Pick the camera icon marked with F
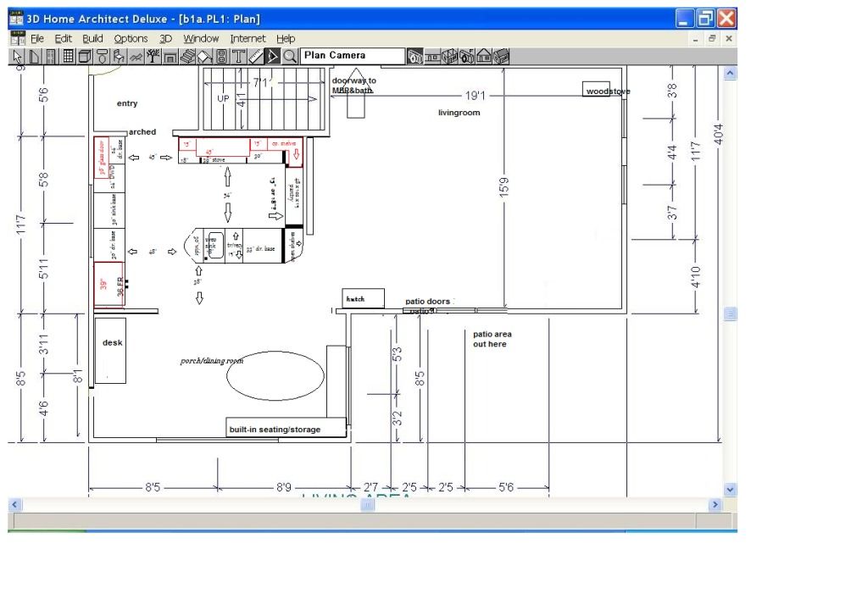868x616 pixels. click(x=467, y=57)
